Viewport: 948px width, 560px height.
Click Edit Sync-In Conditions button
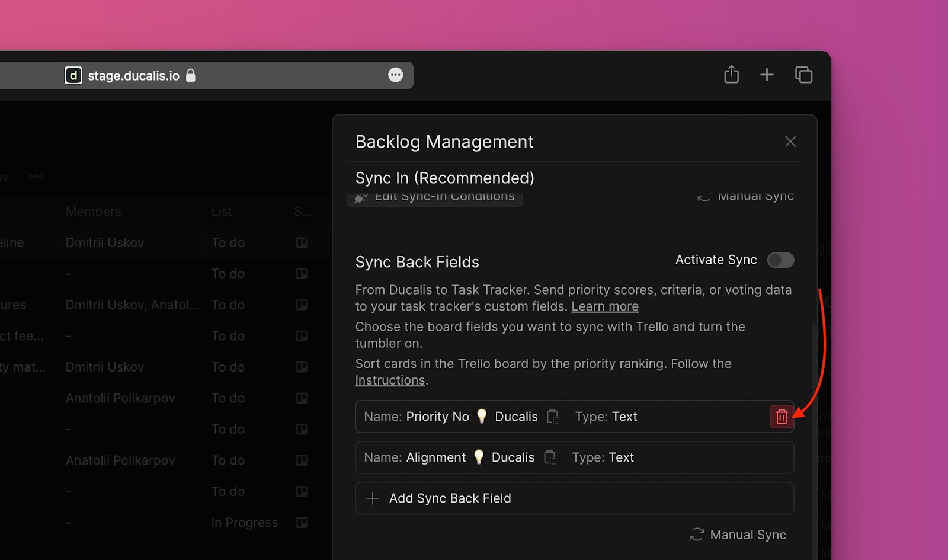pyautogui.click(x=435, y=198)
